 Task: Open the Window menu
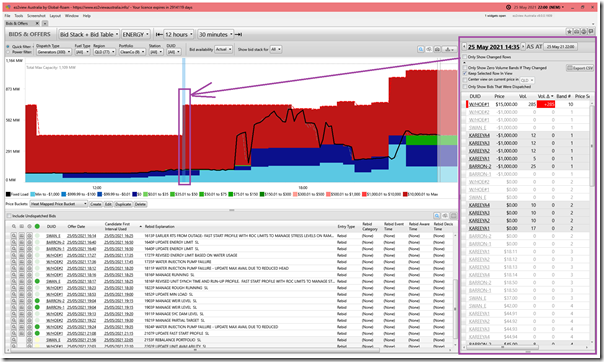click(72, 16)
